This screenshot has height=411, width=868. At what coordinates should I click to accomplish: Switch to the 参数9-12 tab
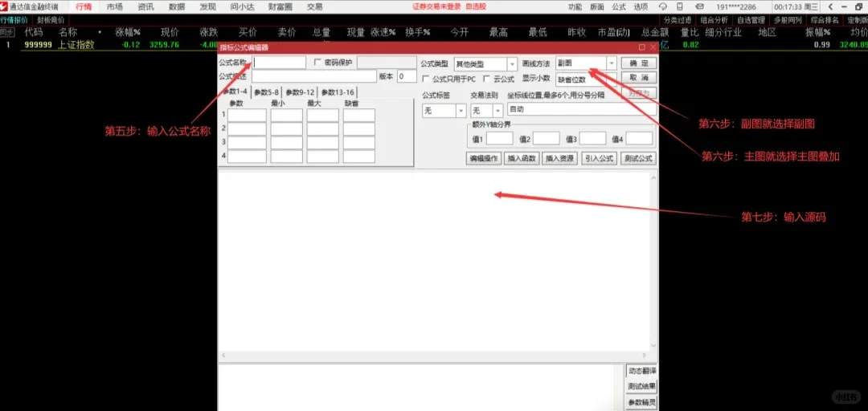tap(300, 92)
